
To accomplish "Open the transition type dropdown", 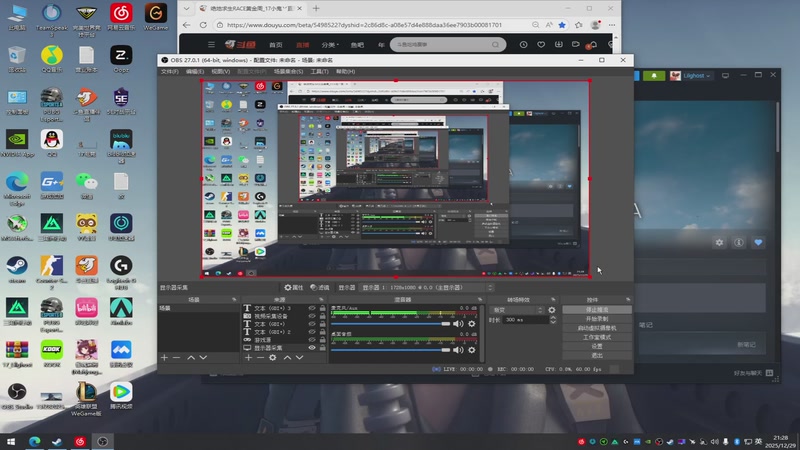I will [x=517, y=310].
